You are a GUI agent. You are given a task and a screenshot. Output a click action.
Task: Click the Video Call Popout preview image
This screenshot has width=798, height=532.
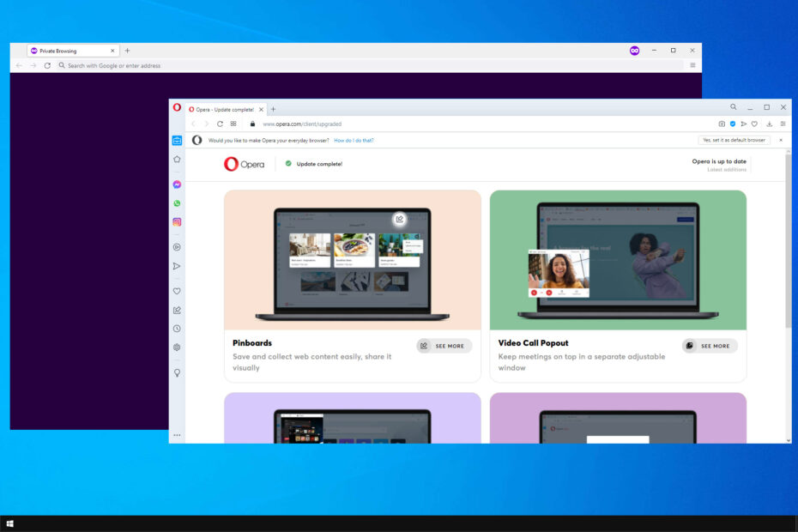pos(618,260)
